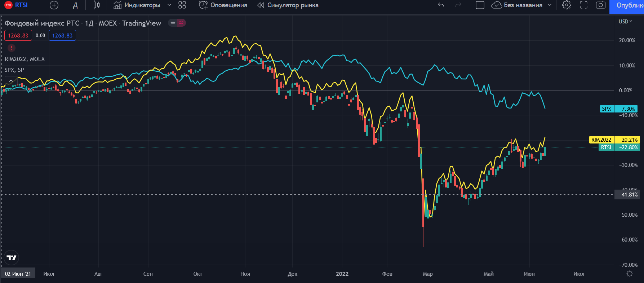Click the compare/add symbol plus icon
The image size is (644, 283).
tap(54, 5)
